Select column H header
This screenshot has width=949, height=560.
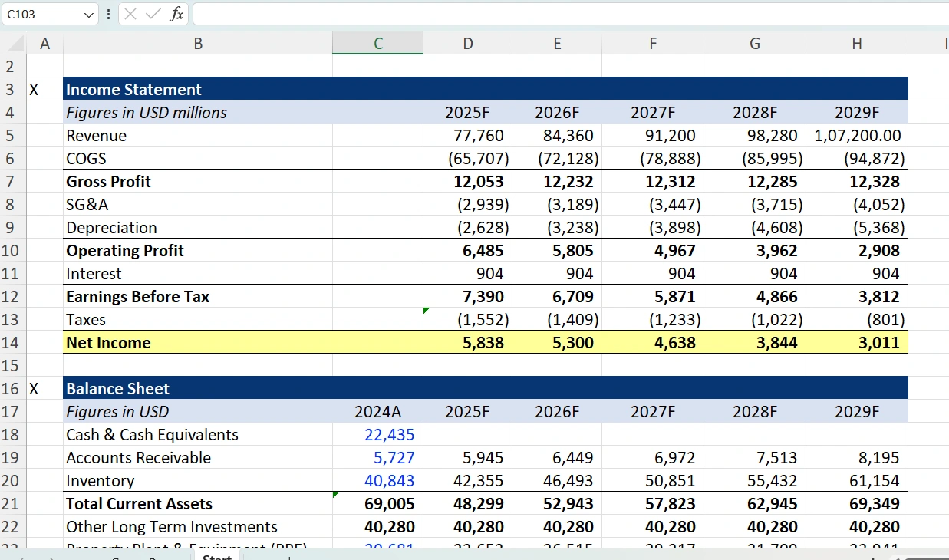(856, 44)
